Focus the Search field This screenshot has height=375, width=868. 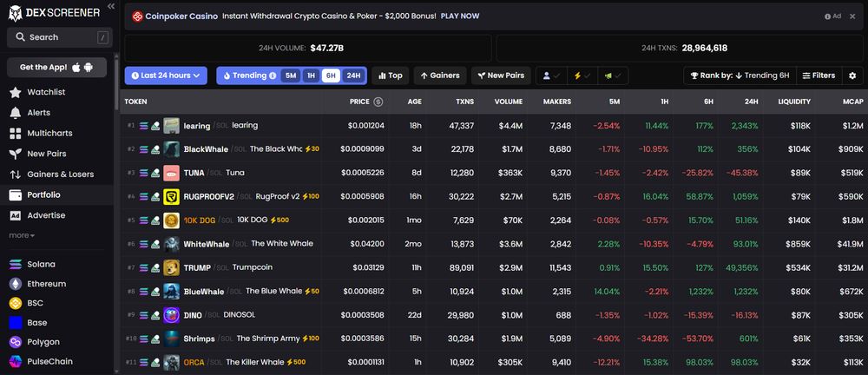coord(60,37)
